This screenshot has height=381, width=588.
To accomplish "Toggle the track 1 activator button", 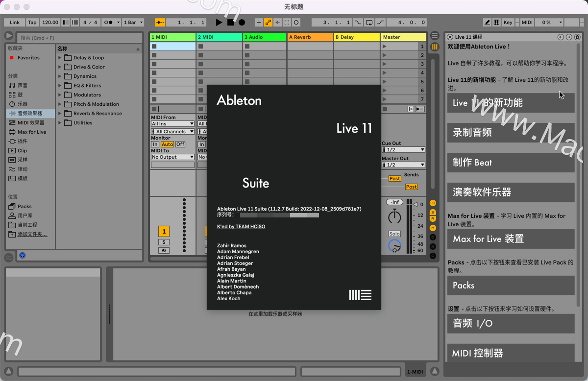I will (164, 232).
